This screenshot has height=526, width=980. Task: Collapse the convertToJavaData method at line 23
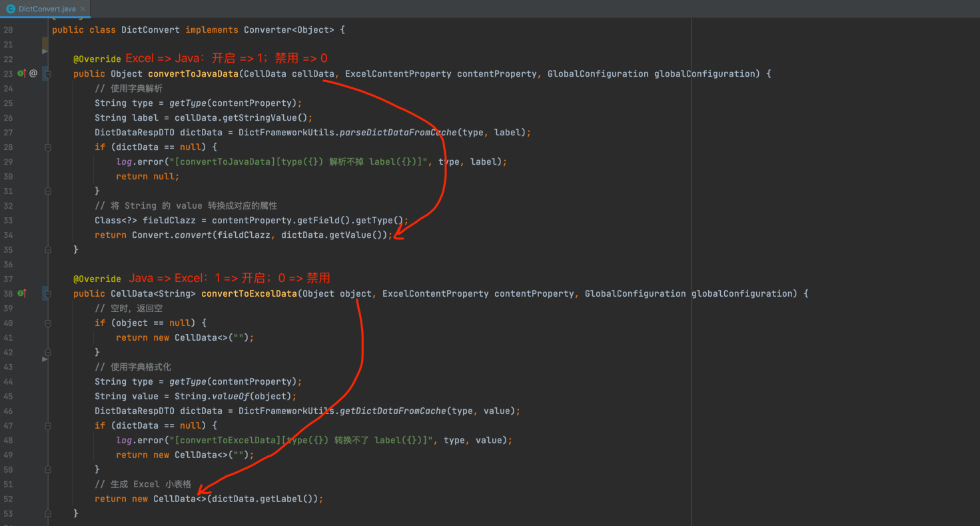[x=48, y=74]
